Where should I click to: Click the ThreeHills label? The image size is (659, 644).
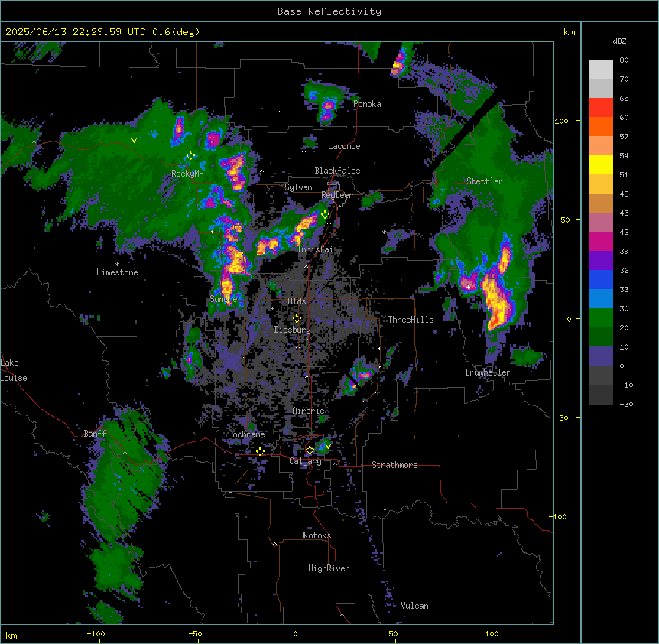411,320
